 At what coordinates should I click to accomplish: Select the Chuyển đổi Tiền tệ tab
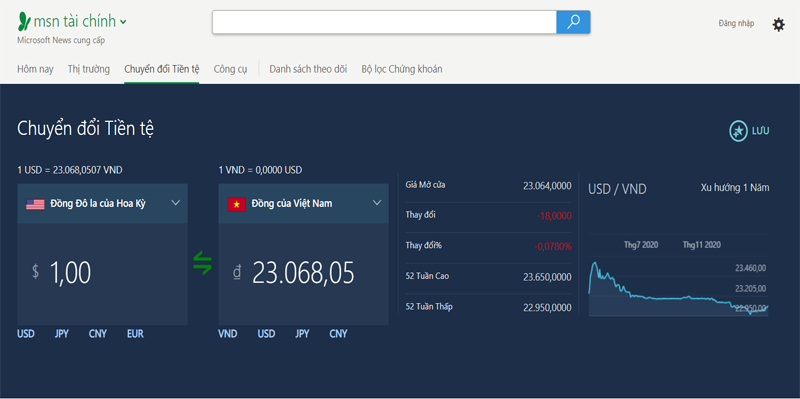pyautogui.click(x=162, y=69)
